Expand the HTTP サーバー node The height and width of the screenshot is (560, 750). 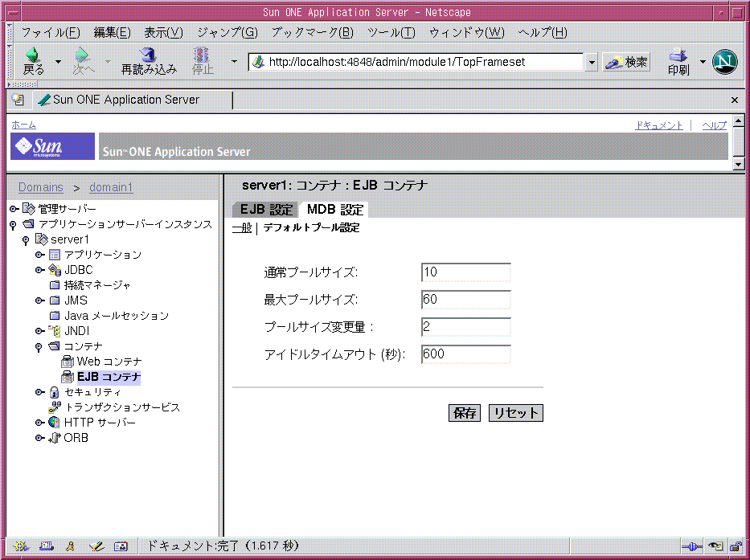[x=39, y=423]
